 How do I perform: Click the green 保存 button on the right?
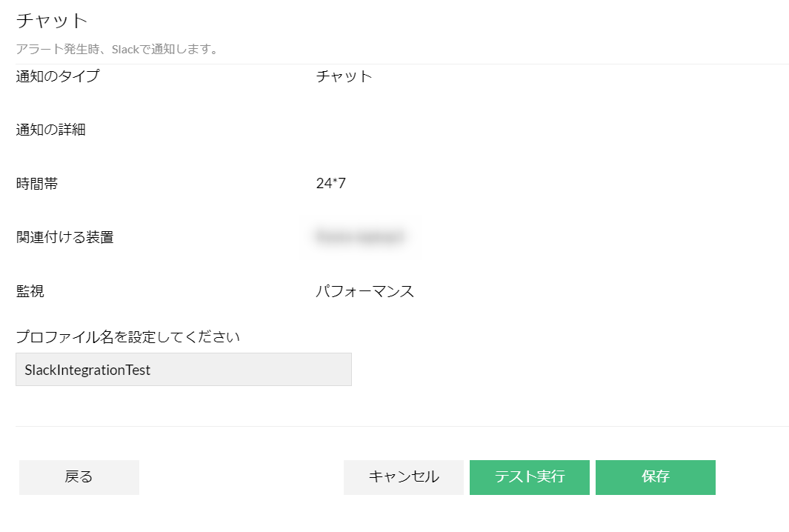click(x=655, y=477)
